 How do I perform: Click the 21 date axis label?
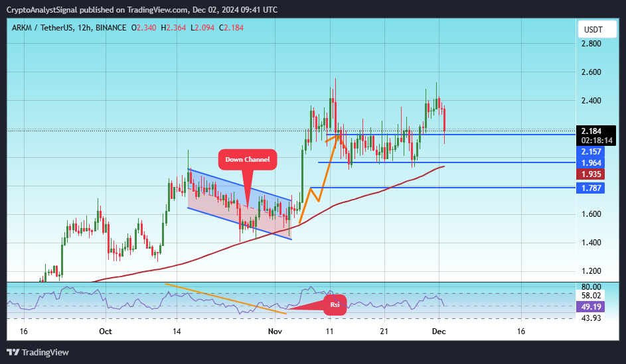coord(384,332)
